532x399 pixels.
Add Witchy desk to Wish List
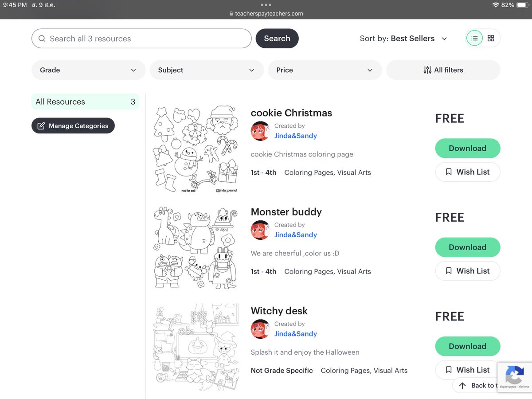pos(468,370)
